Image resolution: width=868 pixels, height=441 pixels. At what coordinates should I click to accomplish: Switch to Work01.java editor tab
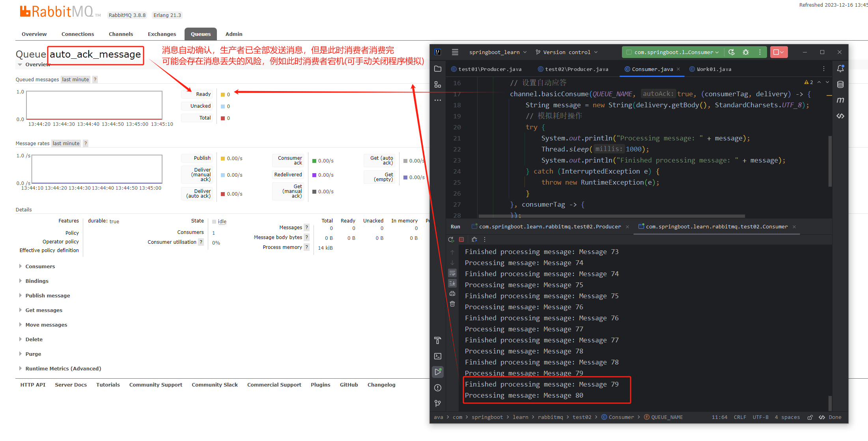(x=710, y=69)
